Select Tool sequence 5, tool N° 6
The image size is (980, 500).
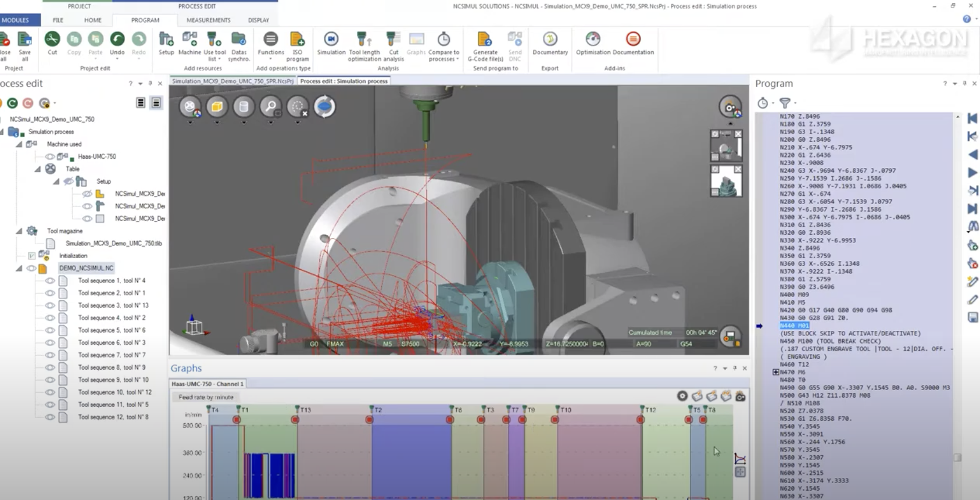pos(112,330)
